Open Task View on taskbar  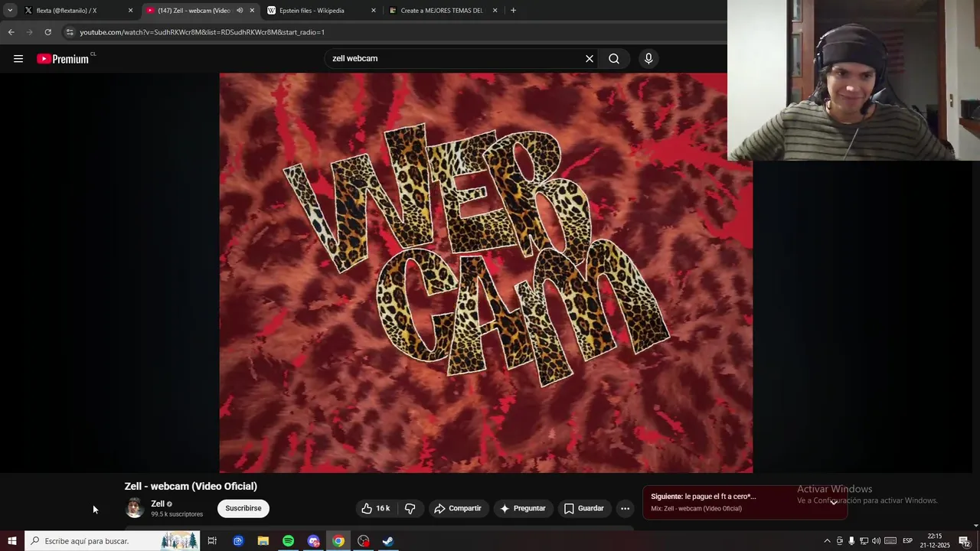pos(212,541)
